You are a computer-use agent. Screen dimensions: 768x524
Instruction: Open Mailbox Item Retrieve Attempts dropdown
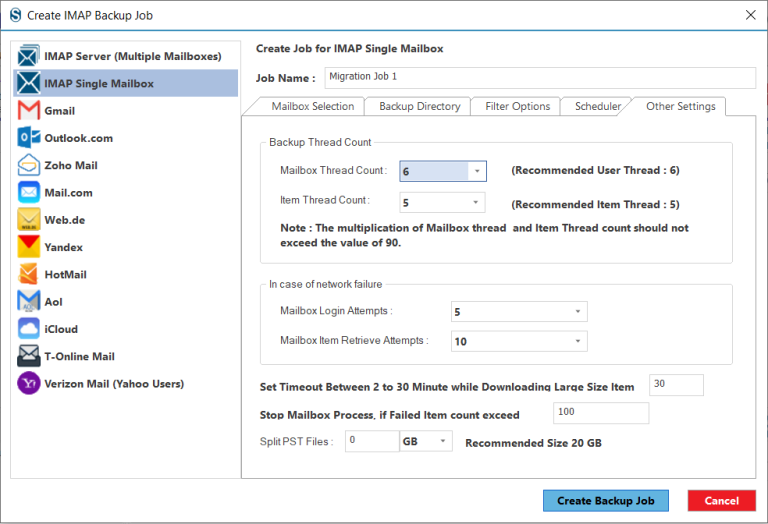pos(577,341)
